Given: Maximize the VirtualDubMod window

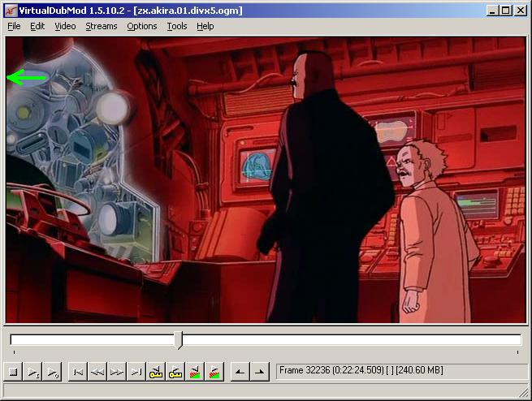Looking at the screenshot, I should [x=505, y=11].
